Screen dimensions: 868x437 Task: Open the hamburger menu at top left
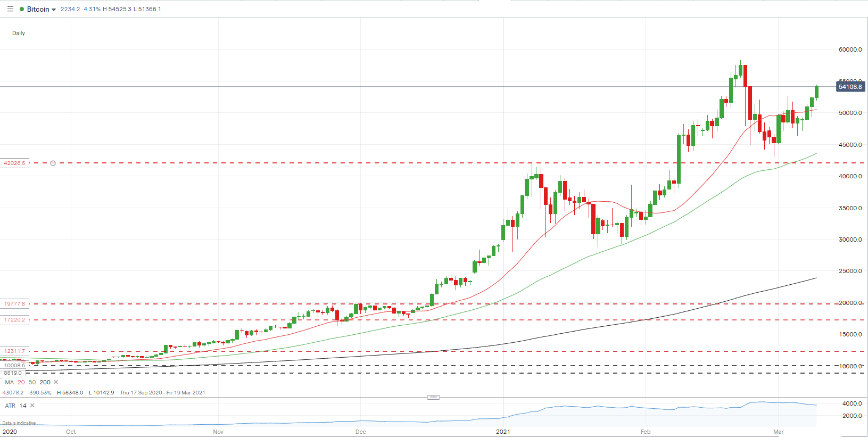click(10, 9)
